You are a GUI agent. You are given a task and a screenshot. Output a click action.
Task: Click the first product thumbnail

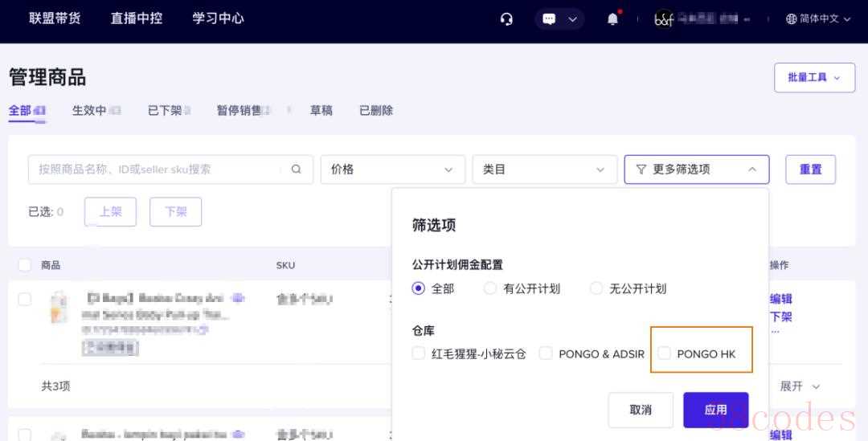(59, 307)
